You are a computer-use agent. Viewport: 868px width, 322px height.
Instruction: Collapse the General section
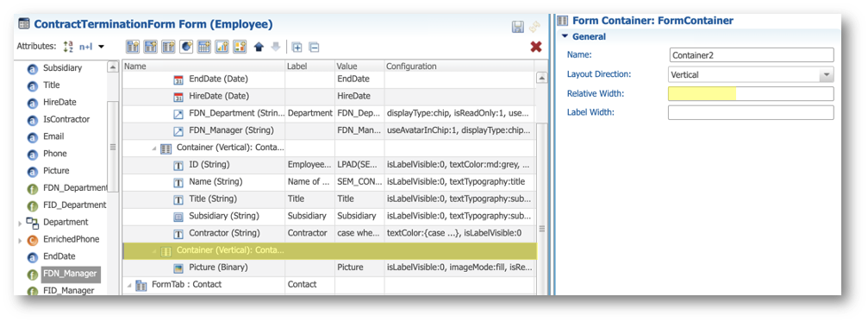click(565, 36)
